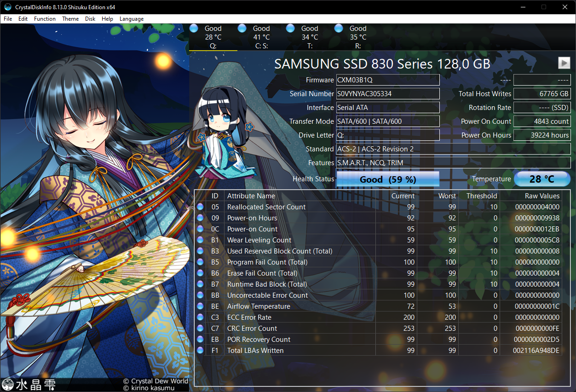
Task: Click the Crystal Dew World copyright link
Action: [x=156, y=381]
